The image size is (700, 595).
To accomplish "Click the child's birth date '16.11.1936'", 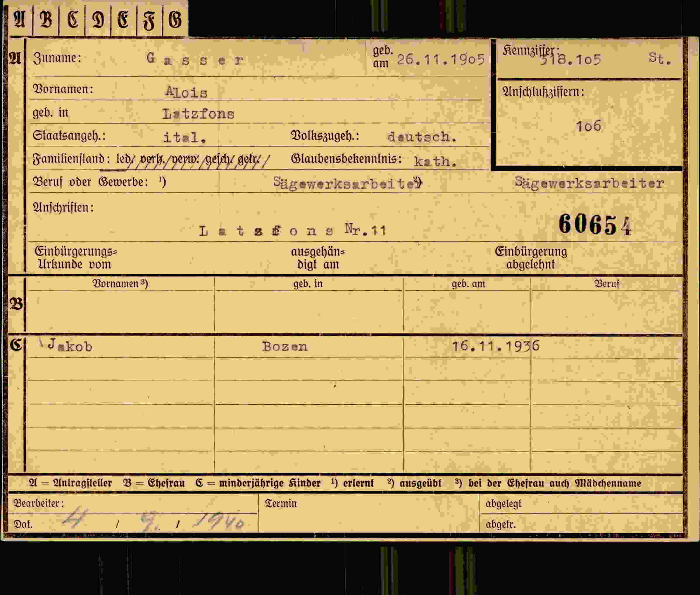I will [496, 346].
